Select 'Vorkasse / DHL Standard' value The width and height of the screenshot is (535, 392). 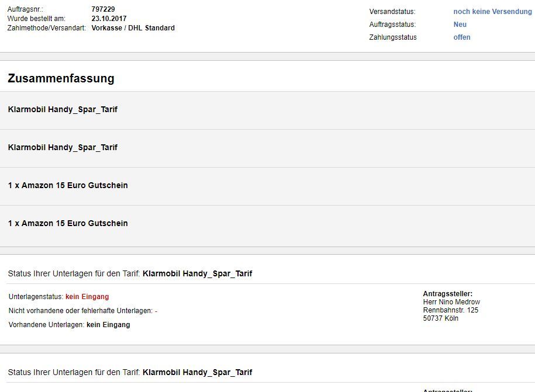(133, 28)
